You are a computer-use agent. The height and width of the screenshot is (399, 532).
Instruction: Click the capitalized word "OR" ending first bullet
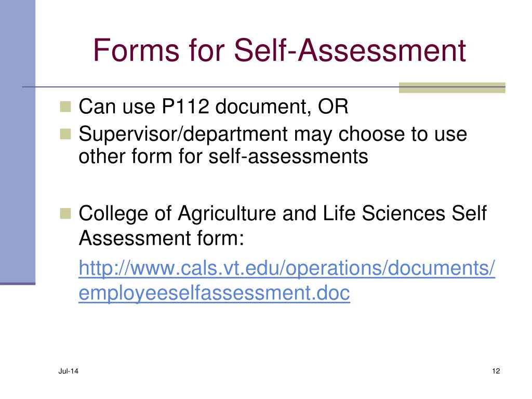[x=333, y=107]
